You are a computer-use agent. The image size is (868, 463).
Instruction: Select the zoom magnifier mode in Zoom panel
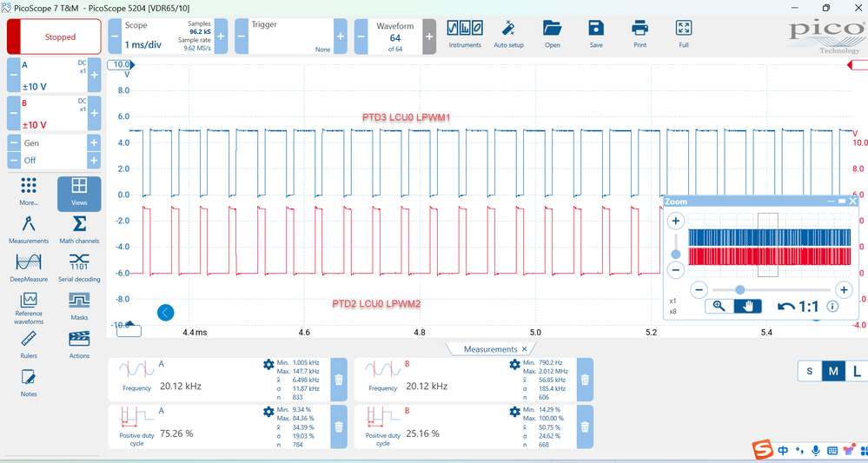[719, 306]
